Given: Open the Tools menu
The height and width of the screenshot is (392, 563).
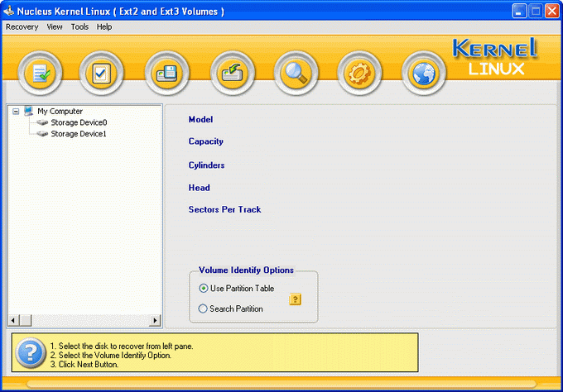Looking at the screenshot, I should pos(79,27).
